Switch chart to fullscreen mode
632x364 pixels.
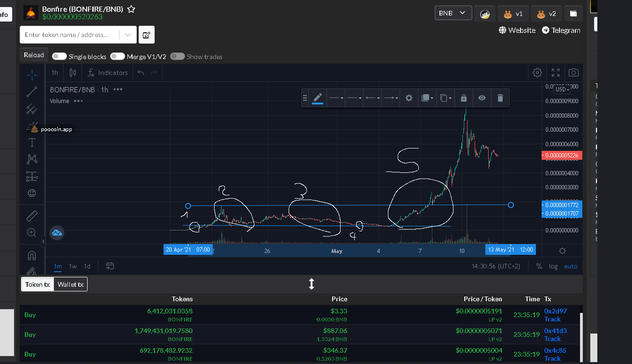[556, 73]
